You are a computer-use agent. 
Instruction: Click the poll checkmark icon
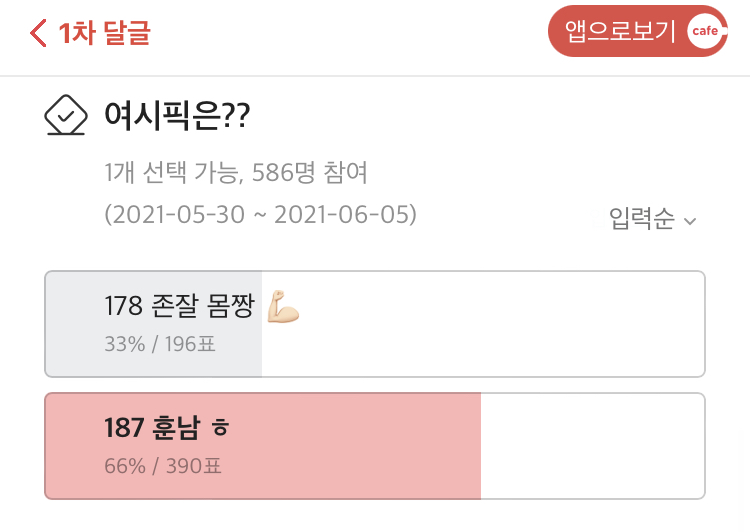[x=66, y=116]
